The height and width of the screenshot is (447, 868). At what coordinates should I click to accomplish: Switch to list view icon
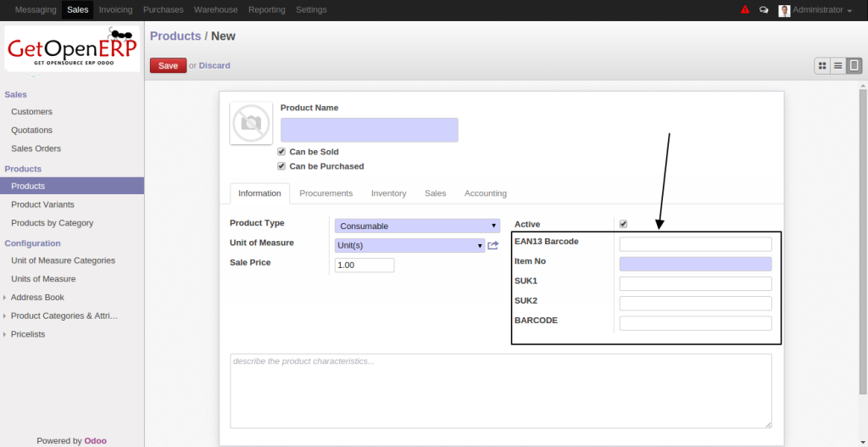[x=837, y=65]
